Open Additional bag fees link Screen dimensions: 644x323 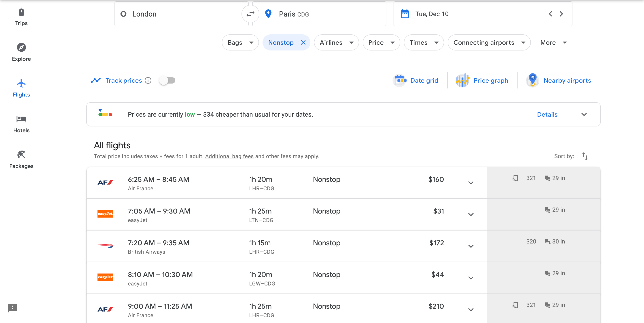(x=229, y=156)
